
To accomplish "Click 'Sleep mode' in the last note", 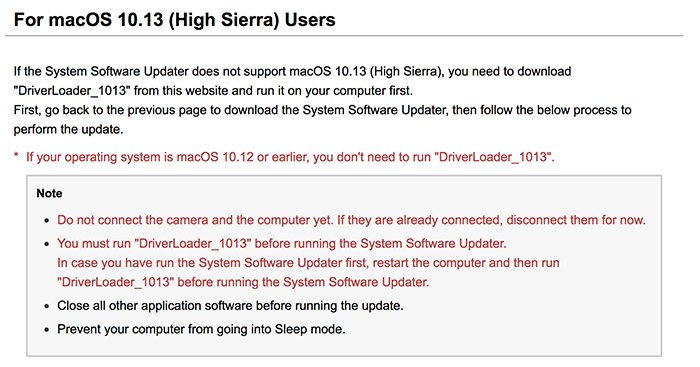I will [x=310, y=329].
